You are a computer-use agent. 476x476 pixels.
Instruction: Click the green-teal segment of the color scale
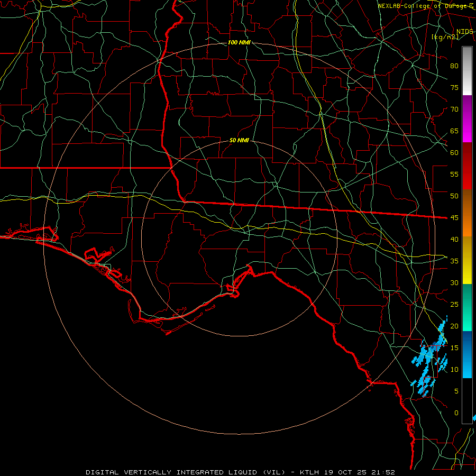(467, 307)
